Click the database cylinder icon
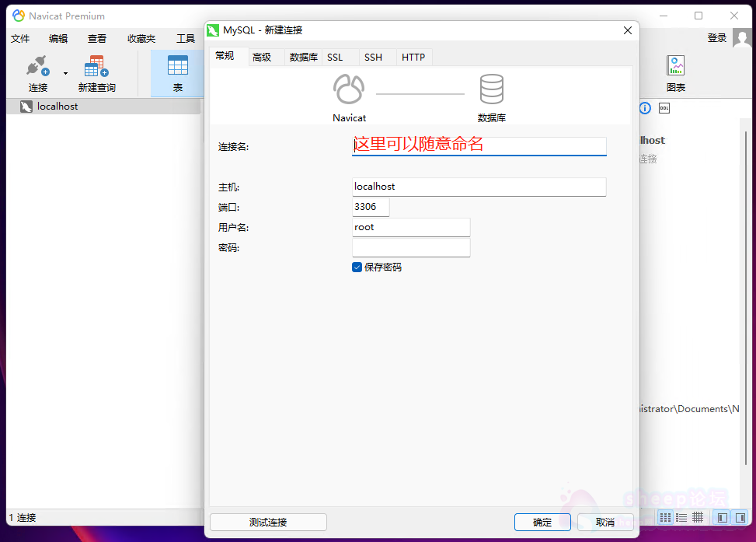Viewport: 756px width, 542px height. [492, 89]
